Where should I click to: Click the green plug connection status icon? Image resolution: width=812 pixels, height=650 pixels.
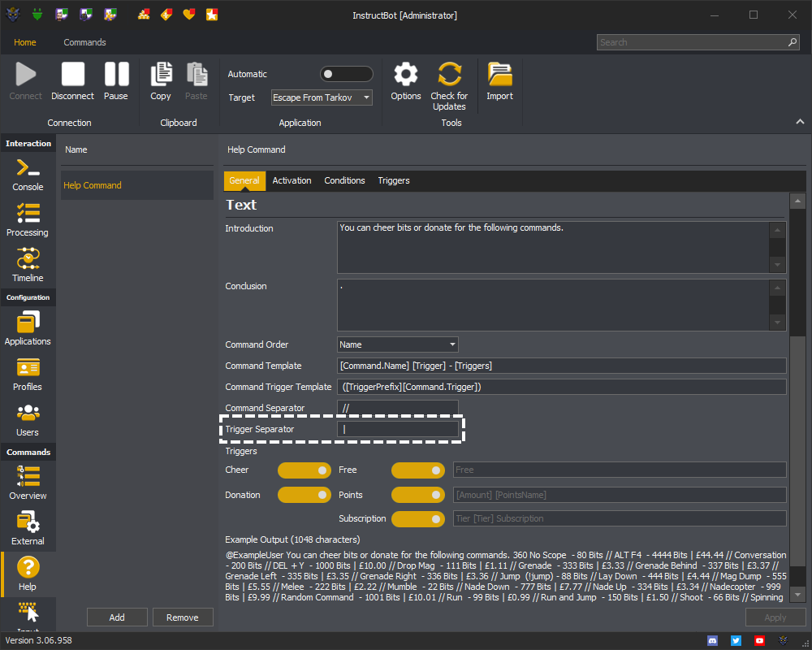tap(37, 15)
